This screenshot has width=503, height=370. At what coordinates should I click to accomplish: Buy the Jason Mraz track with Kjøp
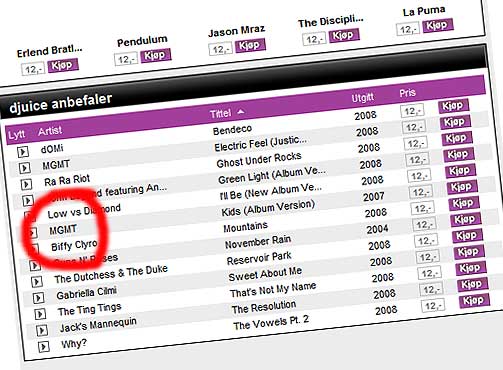250,45
